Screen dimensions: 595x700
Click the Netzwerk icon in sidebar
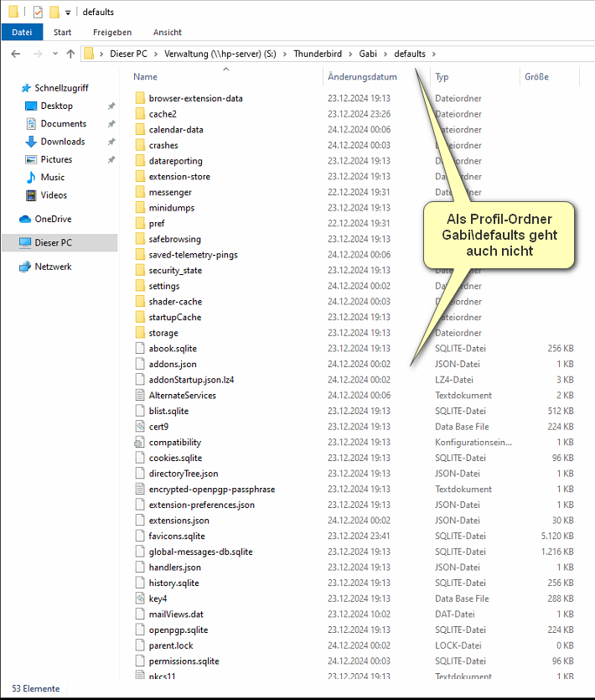(25, 267)
